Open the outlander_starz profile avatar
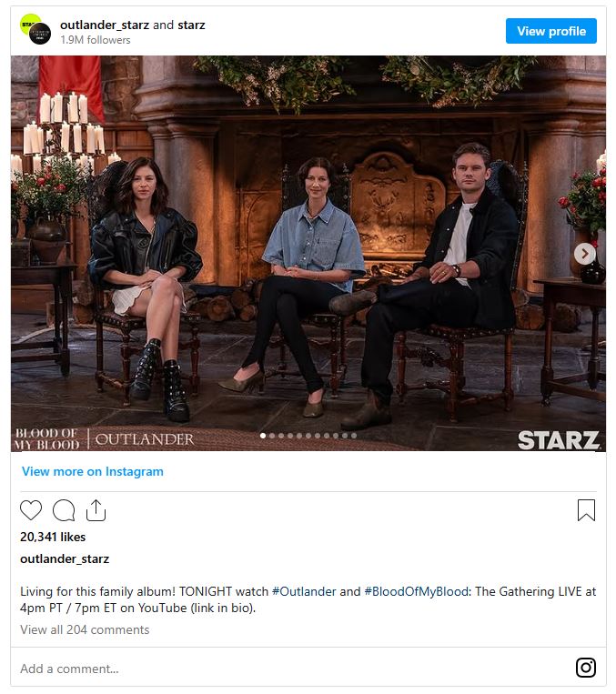Screen dimensions: 616x694 [x=35, y=30]
